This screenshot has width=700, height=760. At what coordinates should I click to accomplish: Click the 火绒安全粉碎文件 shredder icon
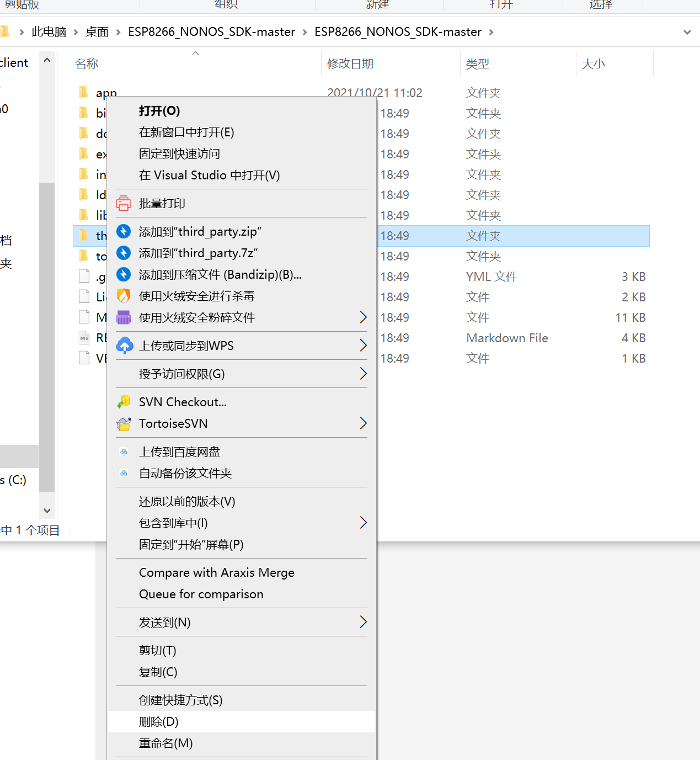click(x=123, y=317)
